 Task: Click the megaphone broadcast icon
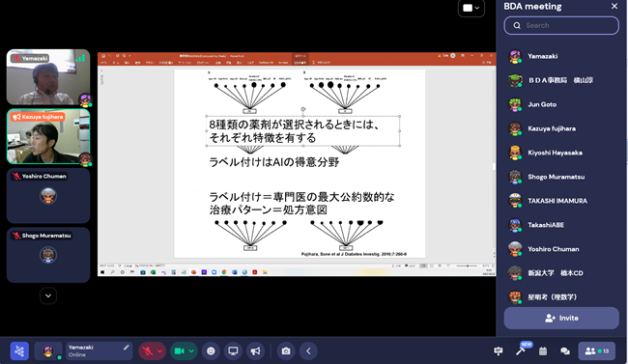point(255,351)
